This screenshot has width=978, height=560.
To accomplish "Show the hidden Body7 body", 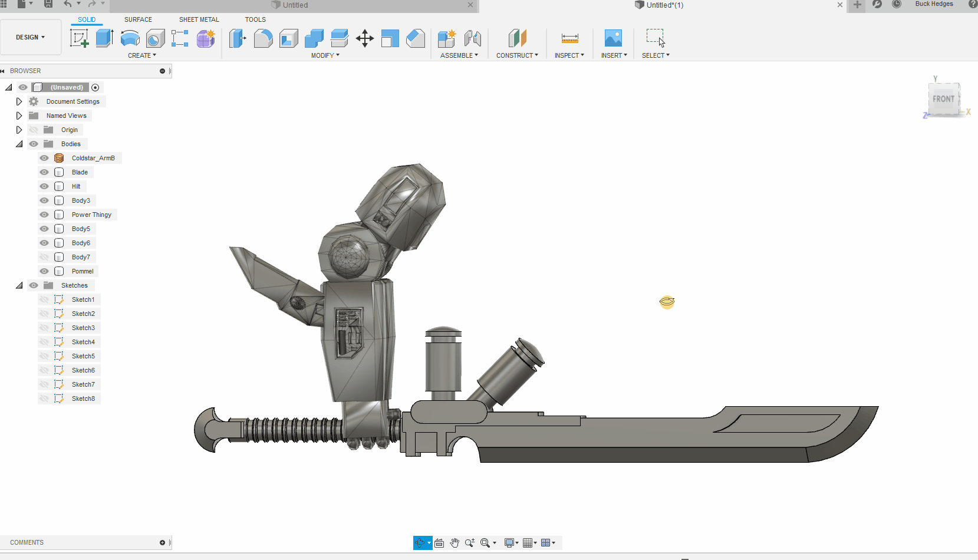I will pyautogui.click(x=44, y=257).
